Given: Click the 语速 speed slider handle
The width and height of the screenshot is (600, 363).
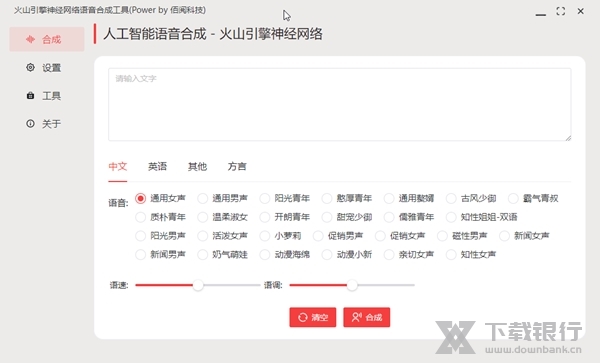Looking at the screenshot, I should [x=198, y=285].
